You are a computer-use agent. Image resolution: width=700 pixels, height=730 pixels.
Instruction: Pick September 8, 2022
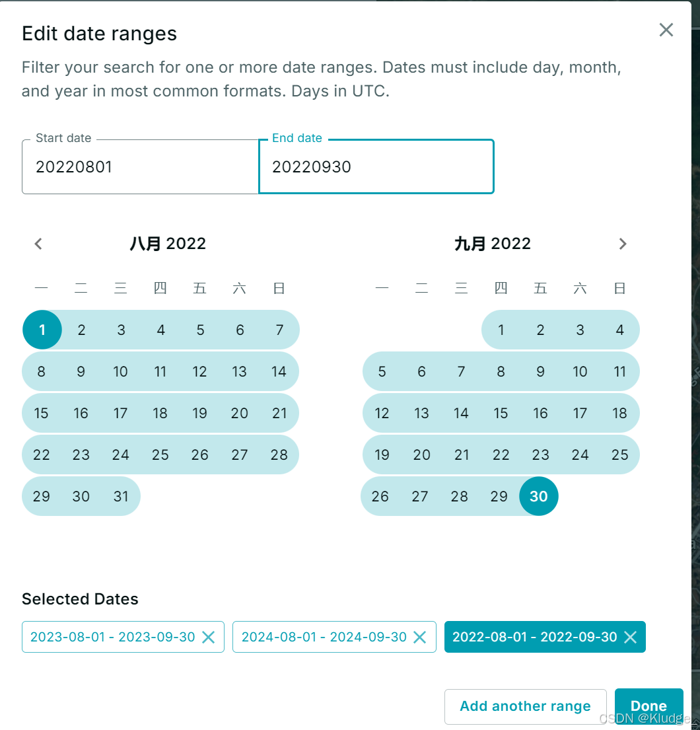coord(501,371)
